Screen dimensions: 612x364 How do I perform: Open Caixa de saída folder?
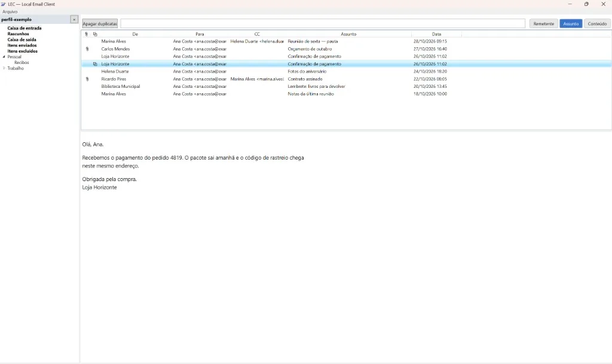(22, 40)
